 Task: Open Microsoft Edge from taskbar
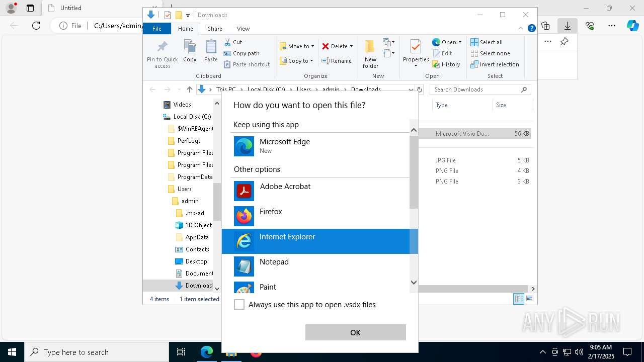[207, 352]
